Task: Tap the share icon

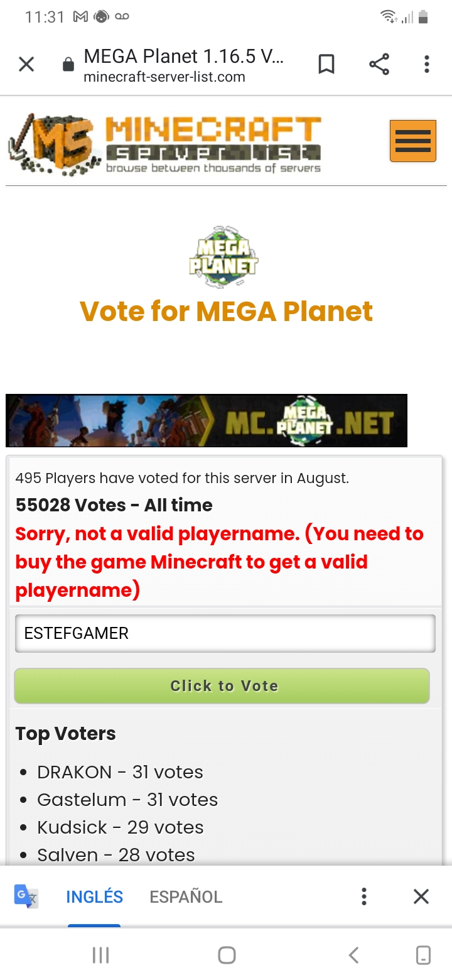Action: pos(379,64)
